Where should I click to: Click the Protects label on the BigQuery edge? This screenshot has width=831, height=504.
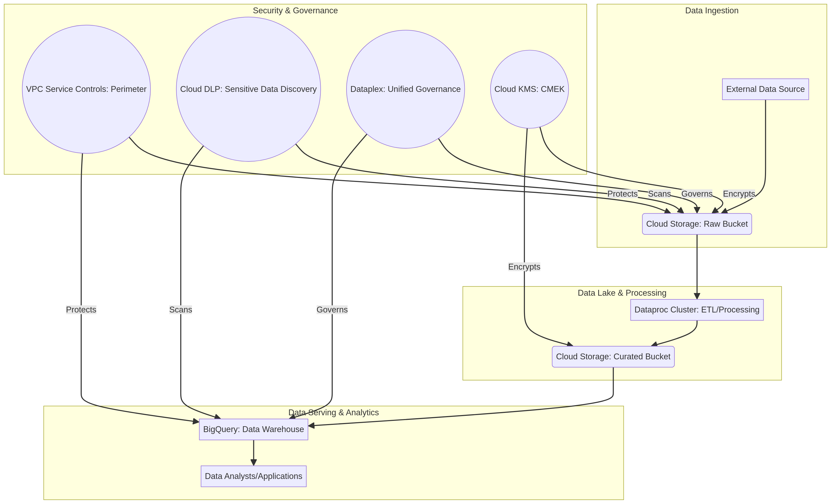[x=81, y=310]
